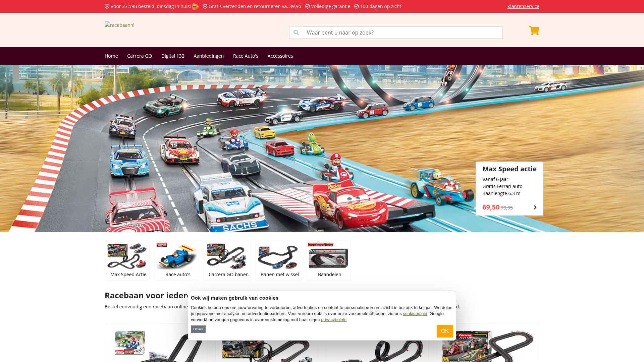
Task: Click the magnifier search icon
Action: pyautogui.click(x=296, y=33)
